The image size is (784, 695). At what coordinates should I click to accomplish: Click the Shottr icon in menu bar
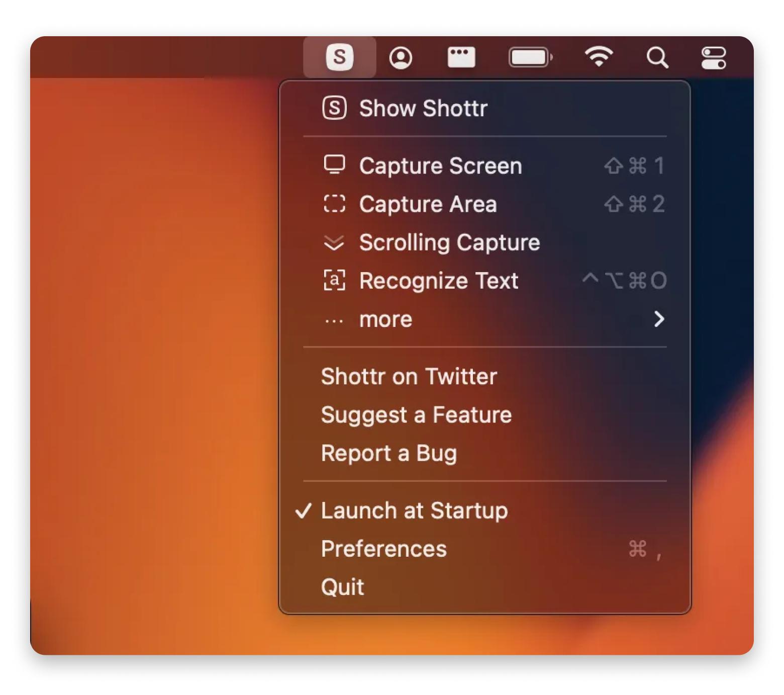340,57
